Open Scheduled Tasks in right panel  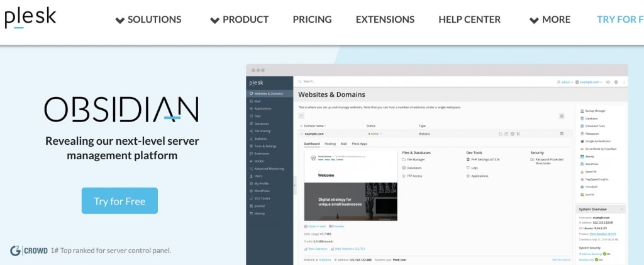[x=592, y=126]
